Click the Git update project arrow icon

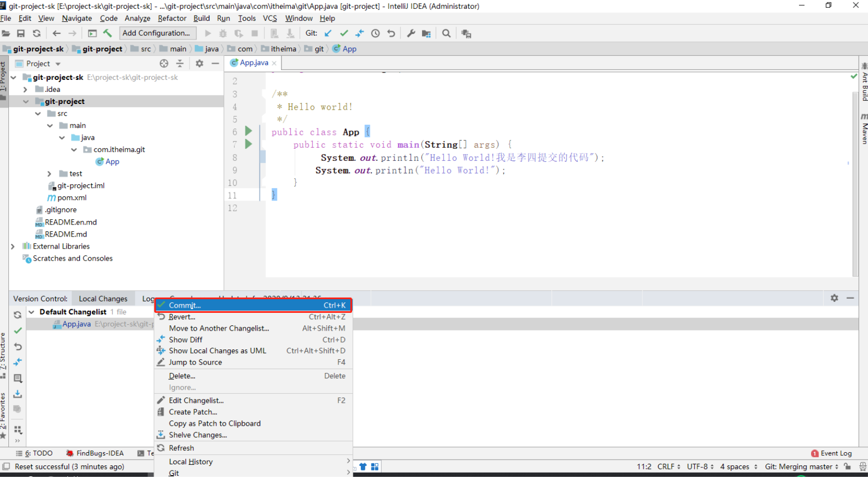328,33
